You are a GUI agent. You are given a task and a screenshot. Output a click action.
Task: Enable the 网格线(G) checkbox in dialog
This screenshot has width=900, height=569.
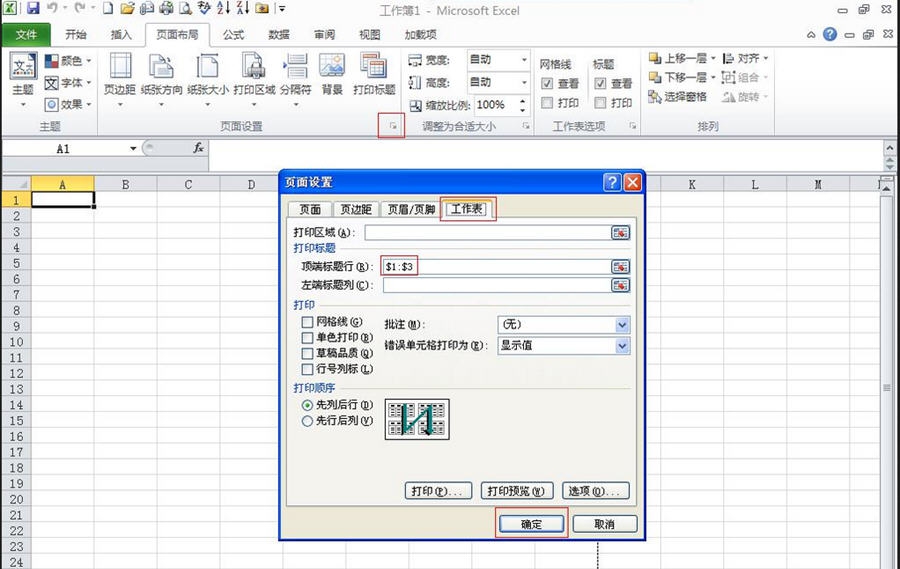(307, 322)
